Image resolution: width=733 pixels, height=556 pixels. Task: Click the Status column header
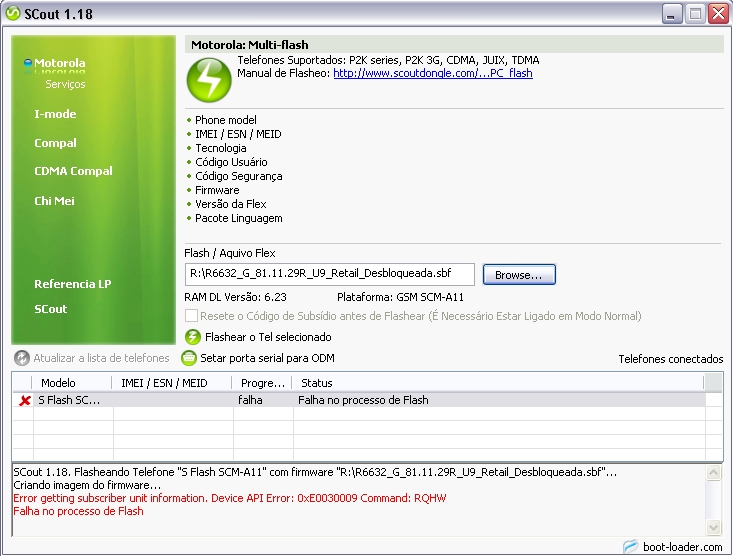498,383
